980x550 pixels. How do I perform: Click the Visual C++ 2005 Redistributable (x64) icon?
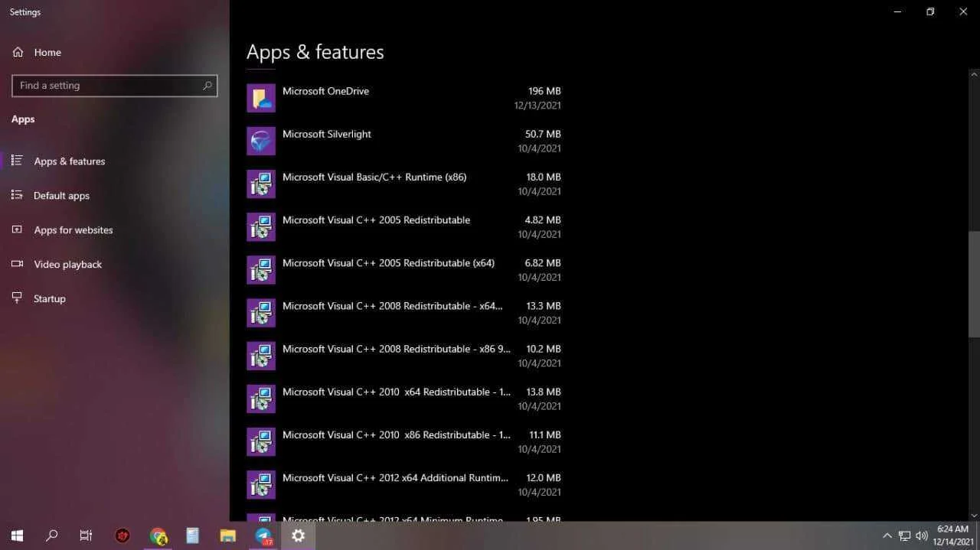point(261,269)
